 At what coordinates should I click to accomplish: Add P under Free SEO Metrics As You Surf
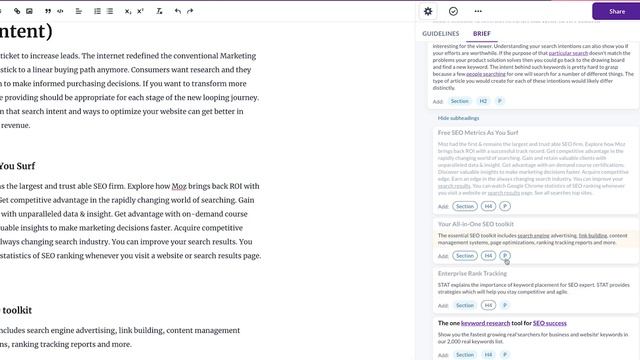[x=505, y=206]
